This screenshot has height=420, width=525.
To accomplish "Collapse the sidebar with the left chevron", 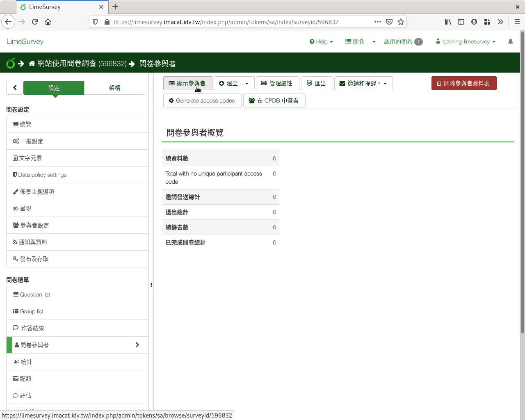I will pyautogui.click(x=15, y=88).
